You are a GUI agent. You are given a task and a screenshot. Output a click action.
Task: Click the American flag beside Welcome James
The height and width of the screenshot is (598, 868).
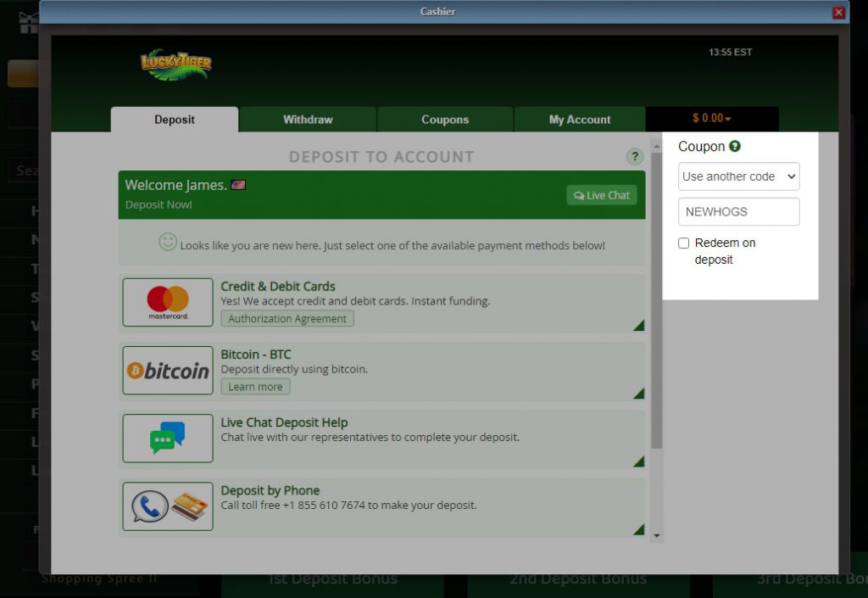point(238,183)
